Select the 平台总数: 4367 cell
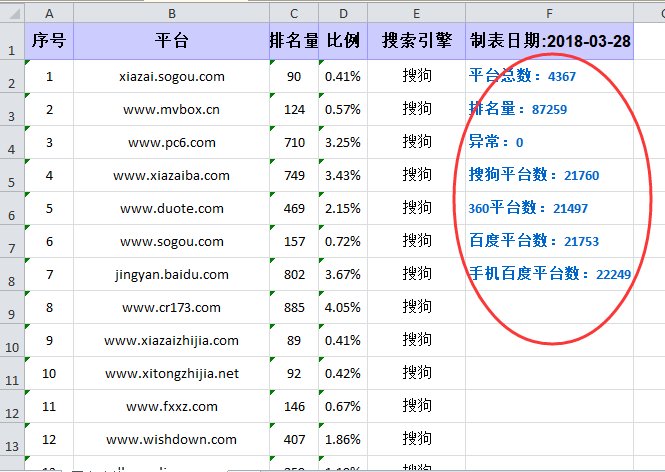Viewport: 665px width, 472px height. (549, 76)
